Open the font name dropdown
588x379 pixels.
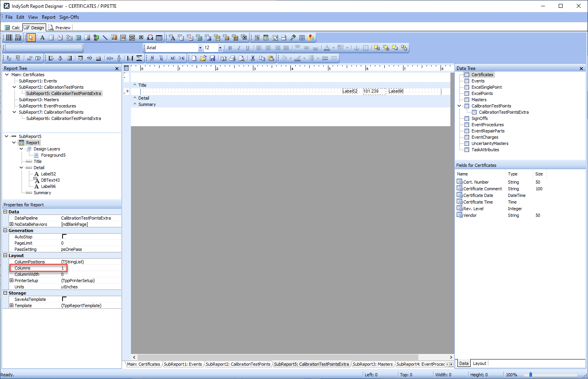[x=200, y=48]
